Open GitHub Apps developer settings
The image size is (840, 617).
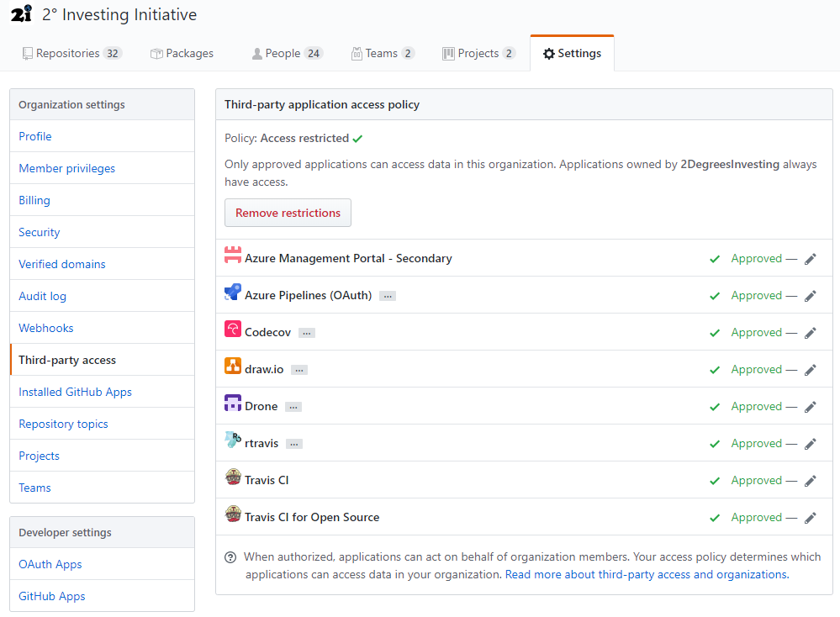point(102,596)
